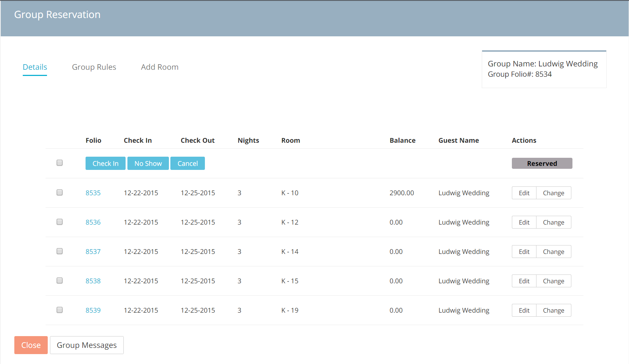Open the Add Room tab
The height and width of the screenshot is (364, 629).
tap(160, 67)
